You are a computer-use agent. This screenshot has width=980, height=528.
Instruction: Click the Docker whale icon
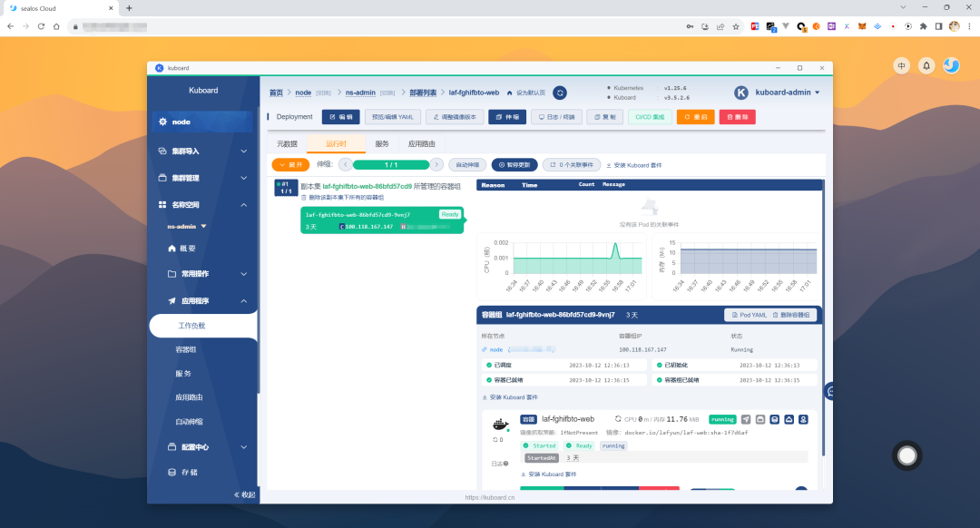501,425
